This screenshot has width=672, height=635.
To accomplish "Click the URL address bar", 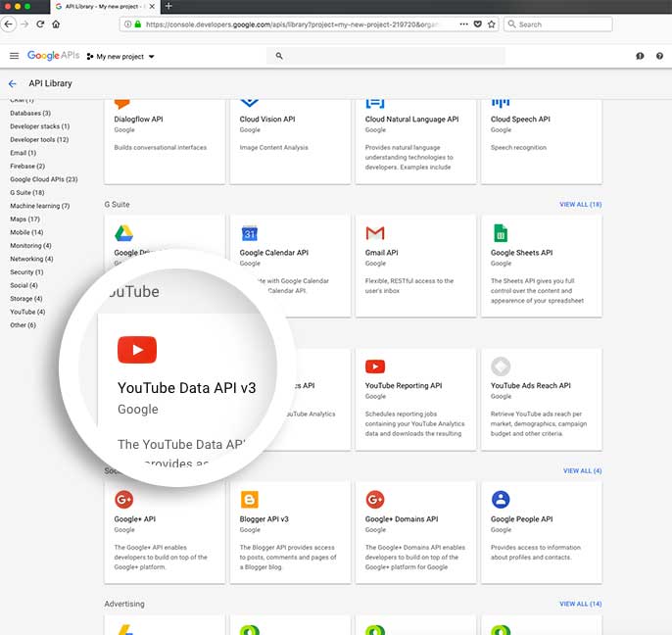I will point(292,24).
